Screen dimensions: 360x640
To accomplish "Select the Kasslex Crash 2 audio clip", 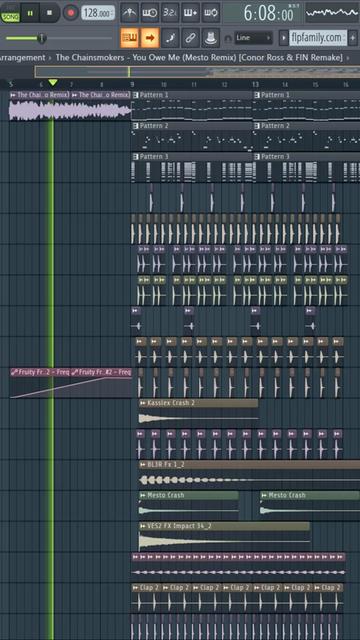I will click(198, 413).
